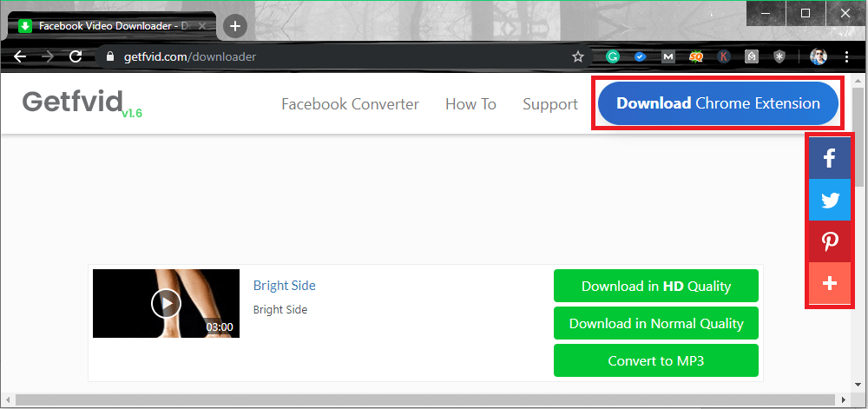Open the red K extension icon

click(x=724, y=56)
